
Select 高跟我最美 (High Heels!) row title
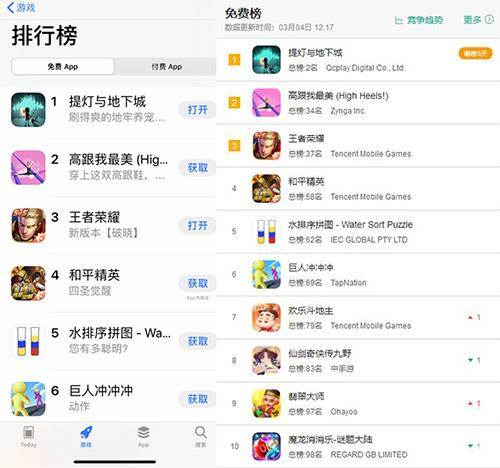pos(338,96)
